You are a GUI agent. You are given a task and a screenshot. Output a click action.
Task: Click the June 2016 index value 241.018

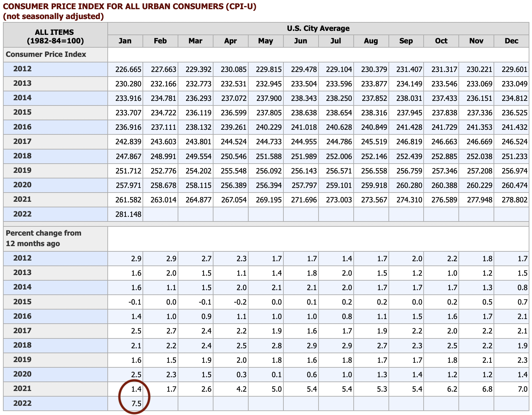coord(304,127)
